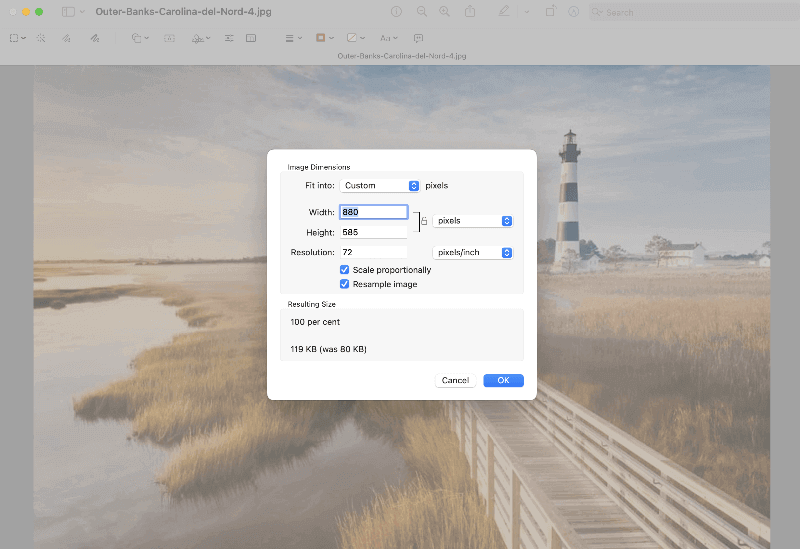Open the Text Style Aa menu
Image resolution: width=800 pixels, height=549 pixels.
[389, 38]
